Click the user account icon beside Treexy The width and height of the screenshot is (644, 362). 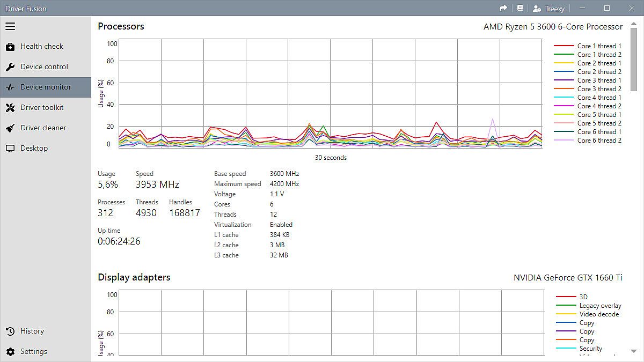point(537,9)
